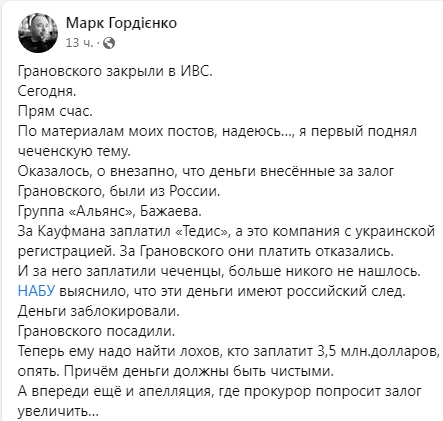The image size is (443, 421).
Task: Click the line 'Группа «Альянс», Бажаева.'
Action: click(110, 211)
